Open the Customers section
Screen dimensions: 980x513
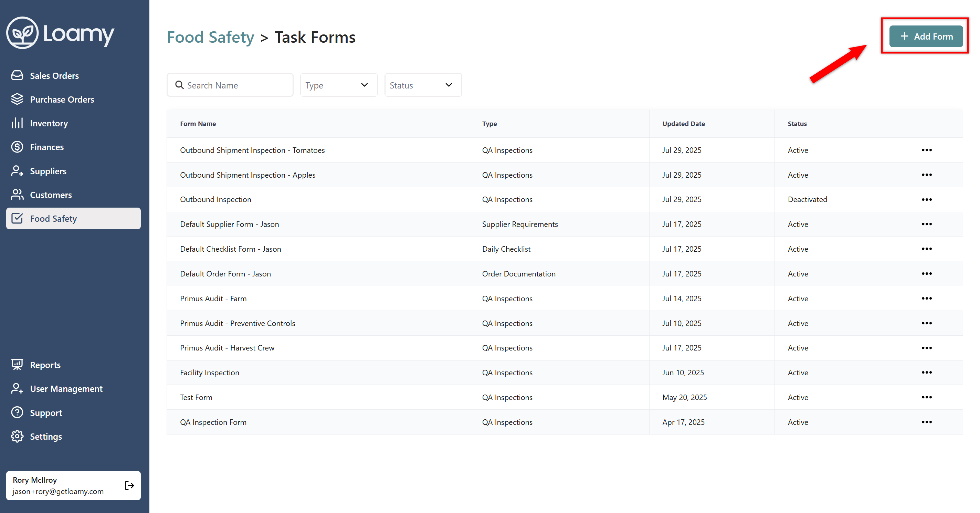[x=73, y=195]
